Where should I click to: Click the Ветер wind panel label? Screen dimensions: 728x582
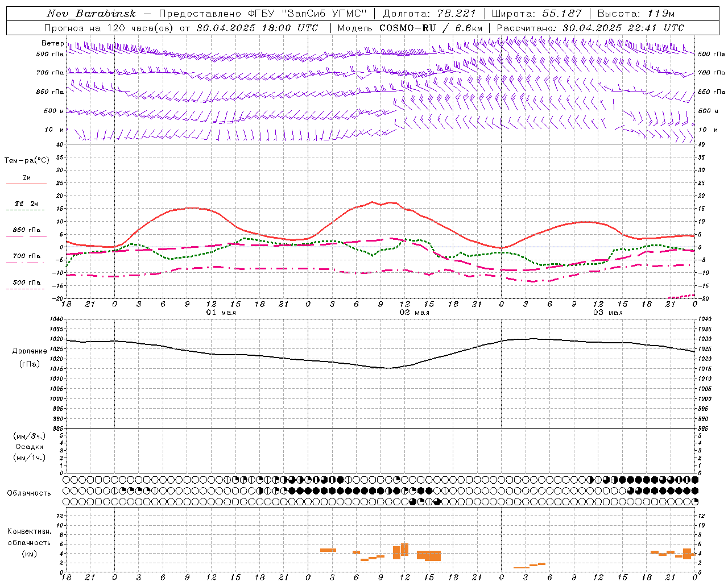click(x=52, y=43)
